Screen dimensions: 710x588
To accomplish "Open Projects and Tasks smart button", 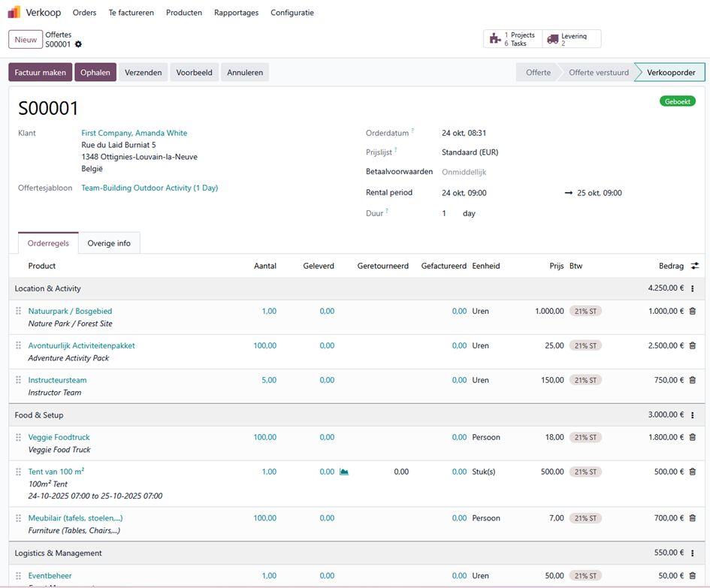I will (512, 39).
